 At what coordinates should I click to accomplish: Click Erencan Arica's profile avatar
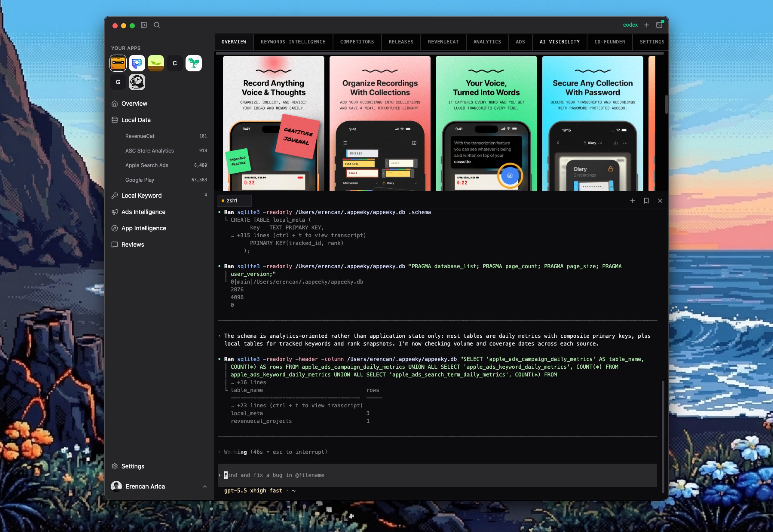(x=116, y=486)
